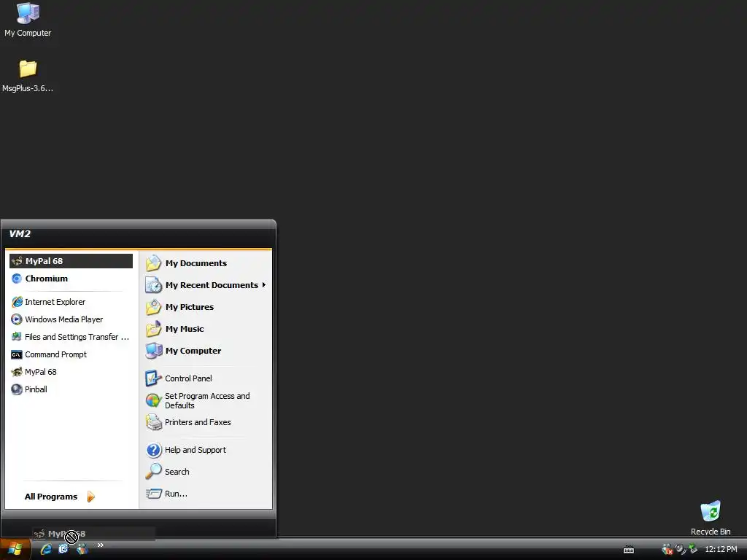Launch Command Prompt
The height and width of the screenshot is (560, 747).
click(71, 355)
